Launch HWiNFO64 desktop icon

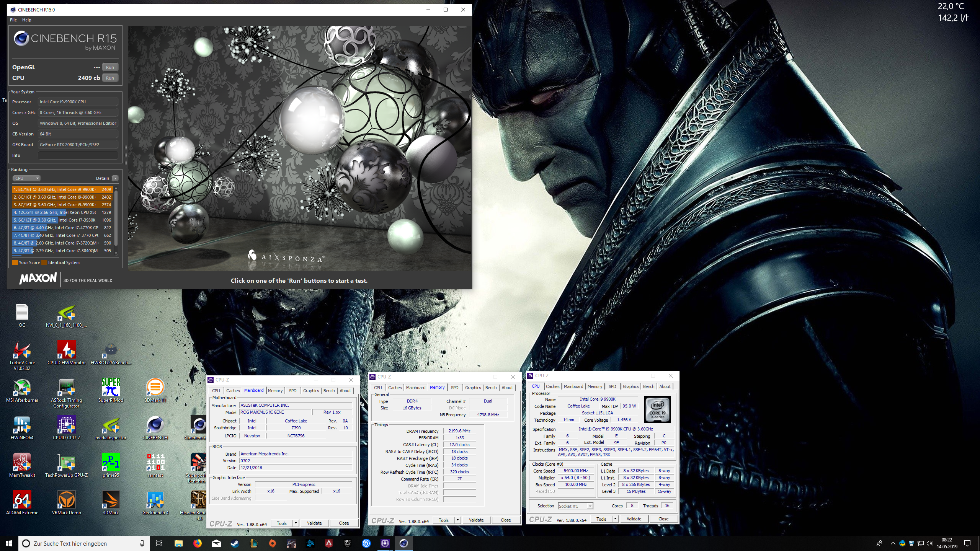[x=22, y=428]
